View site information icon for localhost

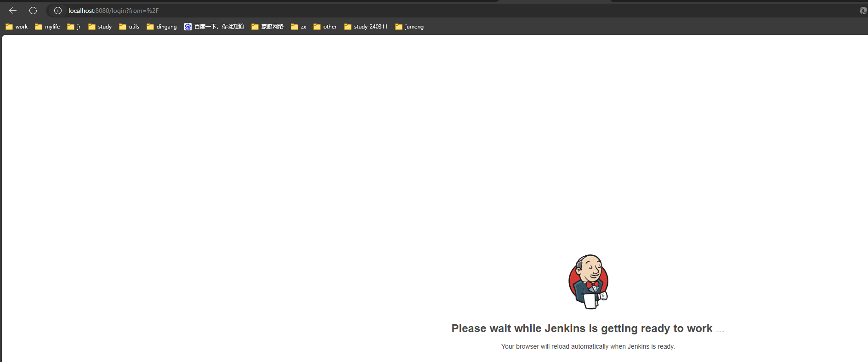pyautogui.click(x=58, y=11)
